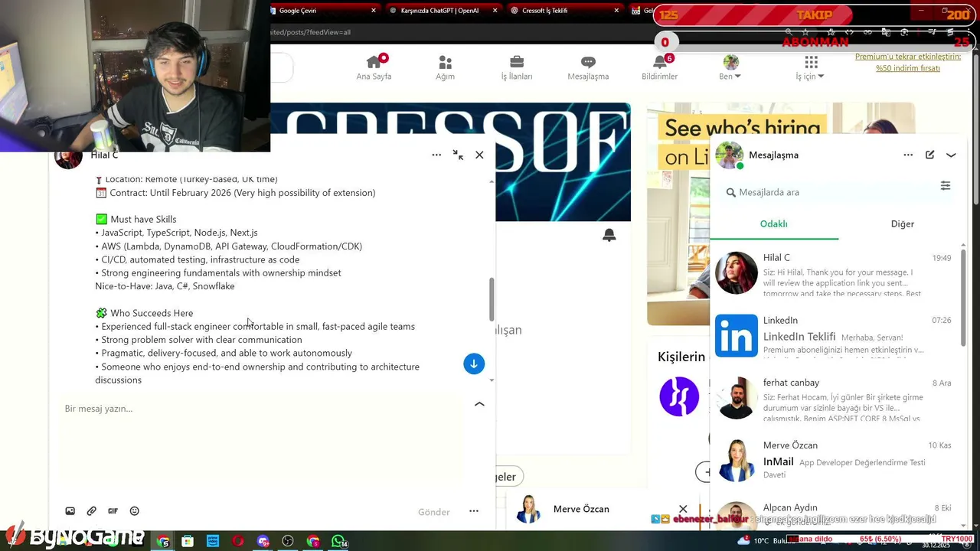Screen dimensions: 980x551
Task: Jump to latest message with blue arrow
Action: coord(474,364)
